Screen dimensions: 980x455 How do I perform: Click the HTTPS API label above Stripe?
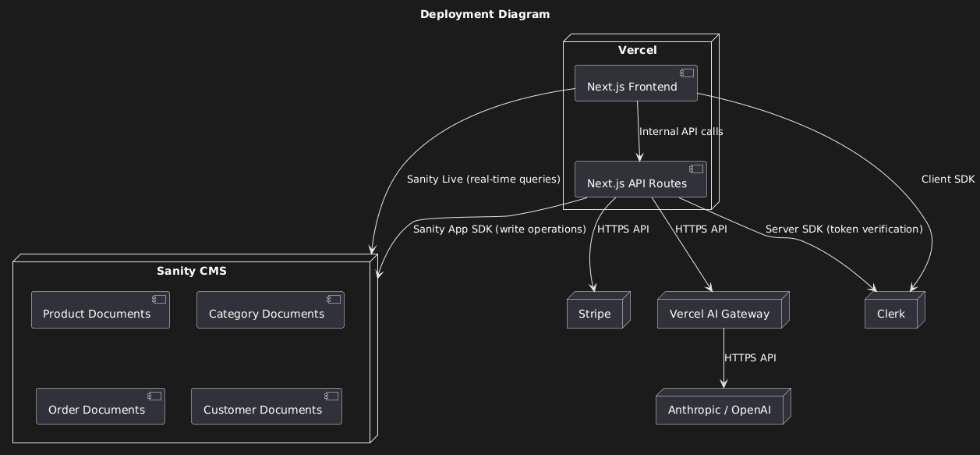coord(623,229)
